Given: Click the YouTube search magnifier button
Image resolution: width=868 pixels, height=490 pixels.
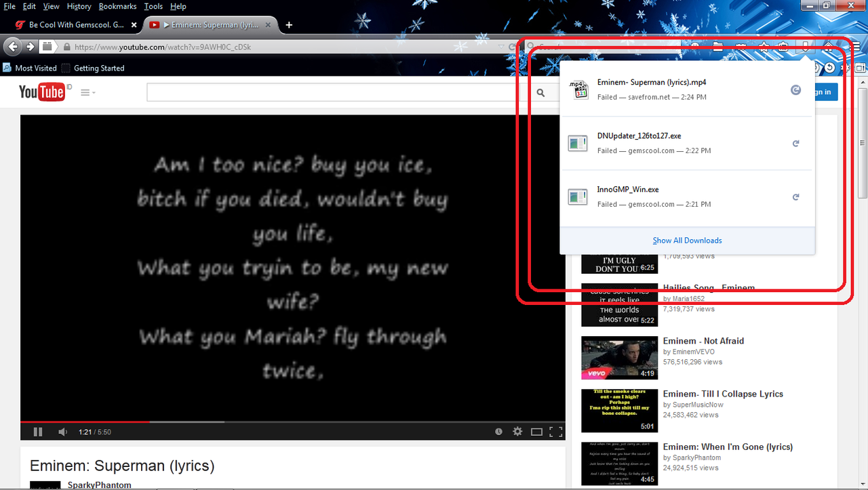Looking at the screenshot, I should pos(541,93).
